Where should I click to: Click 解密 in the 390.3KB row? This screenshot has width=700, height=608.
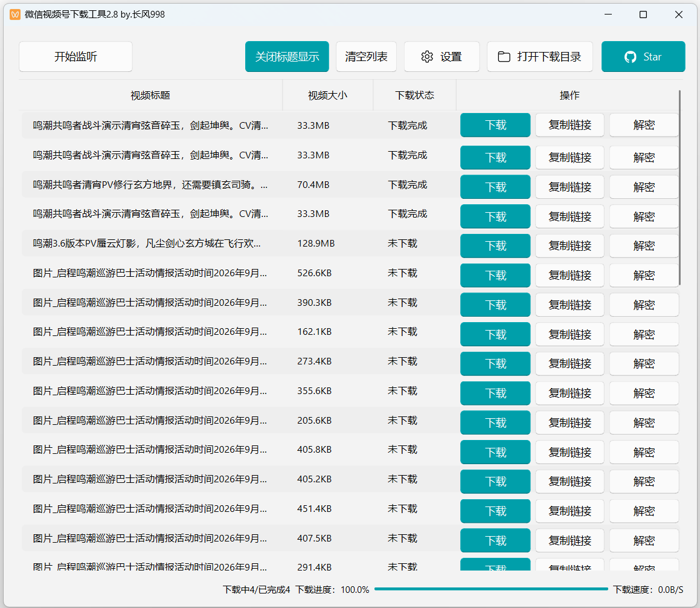[x=644, y=305]
